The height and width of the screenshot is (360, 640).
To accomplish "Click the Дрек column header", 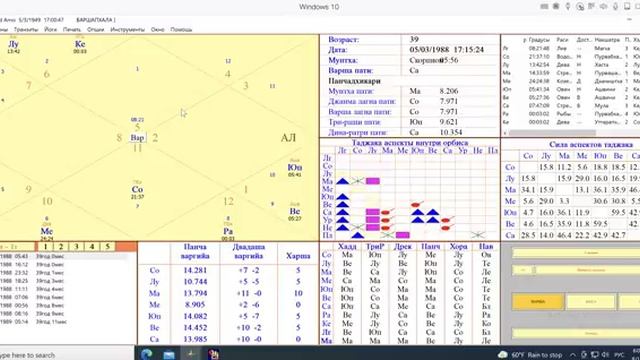I will (402, 246).
